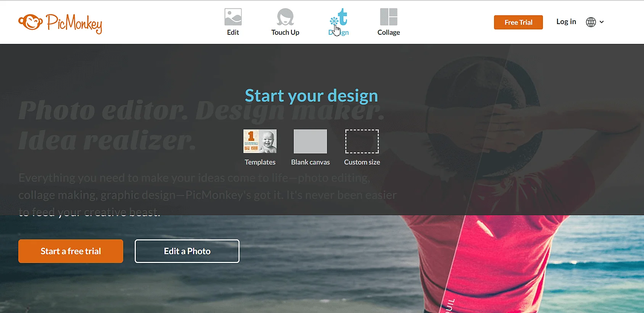The width and height of the screenshot is (644, 313).
Task: Click the Custom size label text
Action: (x=362, y=162)
